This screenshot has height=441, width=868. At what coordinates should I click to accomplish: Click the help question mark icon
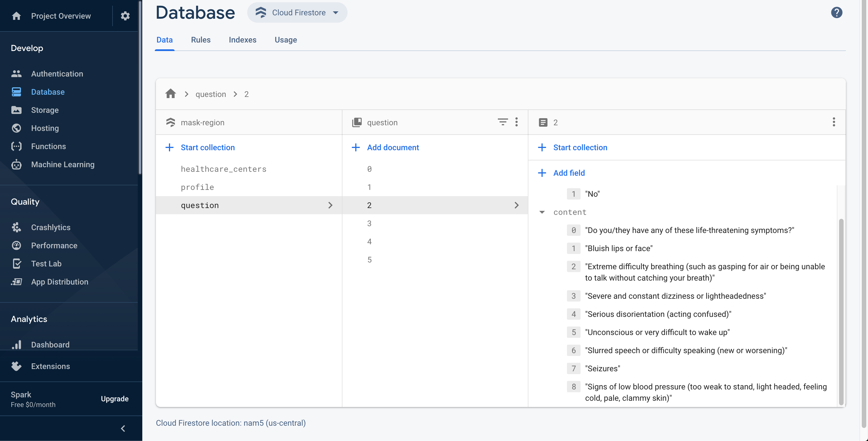pyautogui.click(x=836, y=13)
